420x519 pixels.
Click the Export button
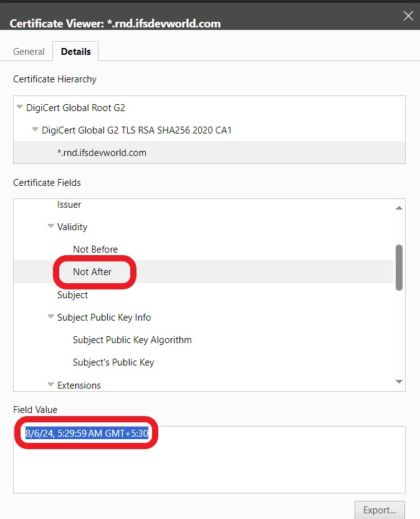(x=379, y=510)
